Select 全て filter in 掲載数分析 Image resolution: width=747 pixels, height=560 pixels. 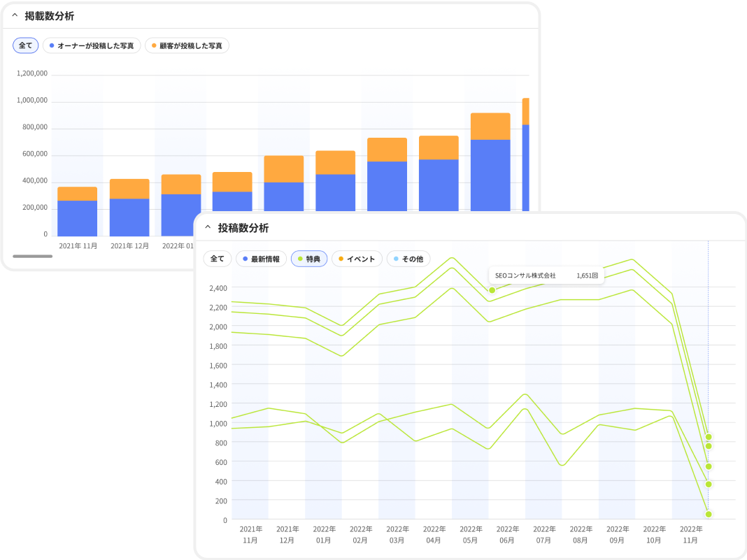click(x=26, y=45)
